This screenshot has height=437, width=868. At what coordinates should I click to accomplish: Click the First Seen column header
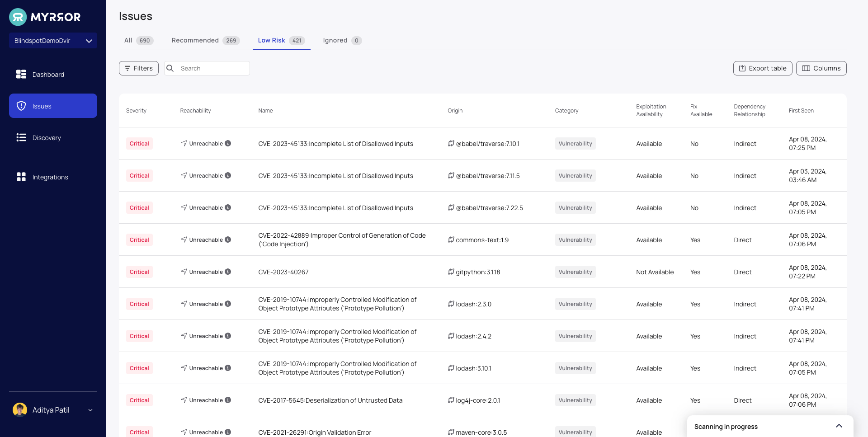(x=801, y=111)
